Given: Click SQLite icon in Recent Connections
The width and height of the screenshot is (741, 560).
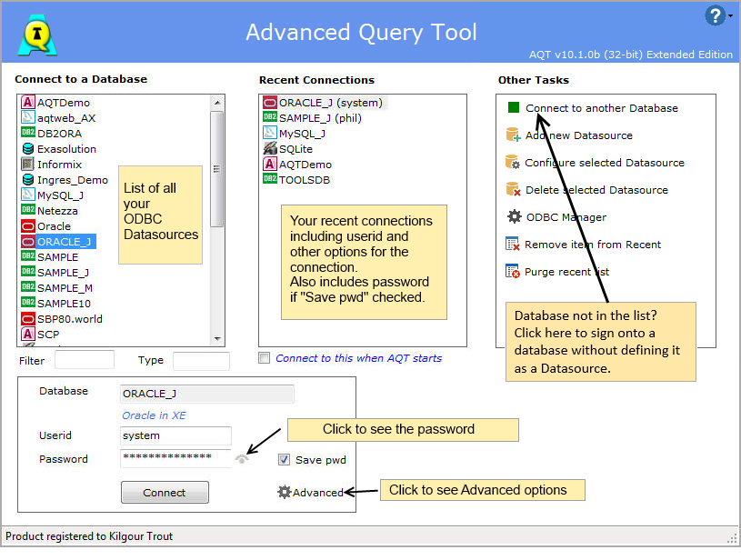Looking at the screenshot, I should 269,148.
